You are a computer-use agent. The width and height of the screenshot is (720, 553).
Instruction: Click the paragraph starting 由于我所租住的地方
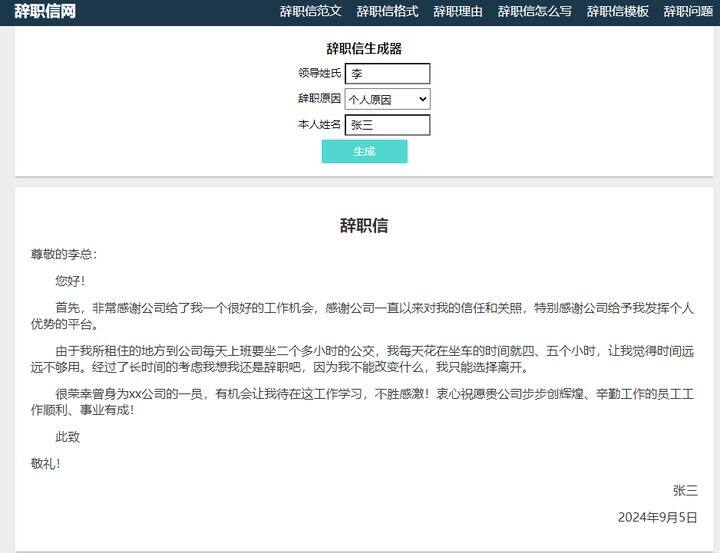[x=362, y=359]
